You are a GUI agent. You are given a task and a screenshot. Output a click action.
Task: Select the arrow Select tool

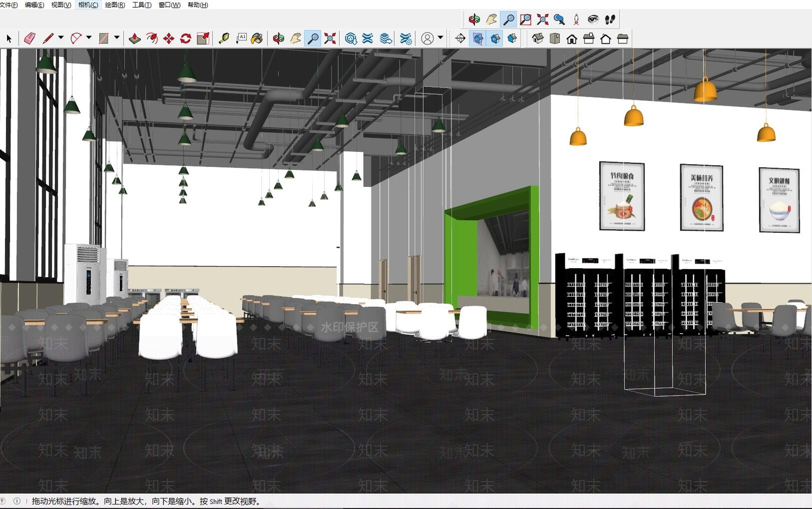tap(9, 39)
